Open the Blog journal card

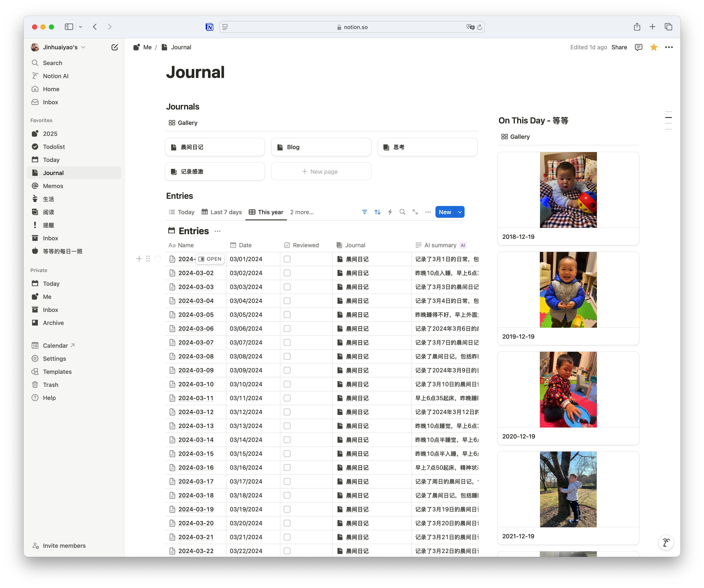point(321,147)
